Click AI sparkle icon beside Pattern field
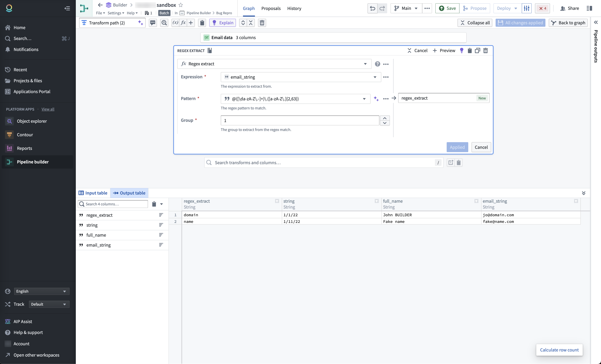 click(376, 99)
